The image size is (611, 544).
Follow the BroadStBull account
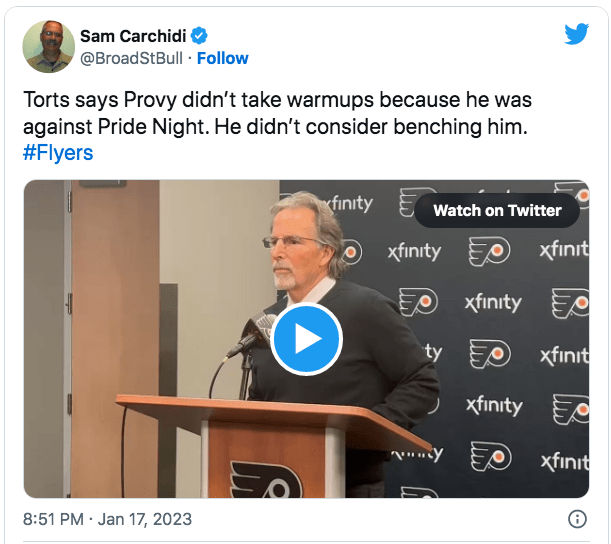[223, 58]
